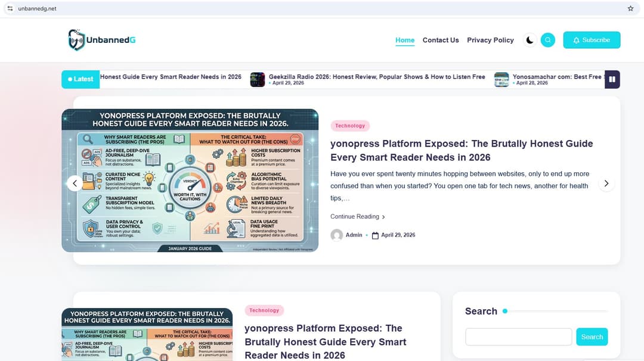Open the Privacy Policy page
The image size is (644, 361).
(x=490, y=40)
